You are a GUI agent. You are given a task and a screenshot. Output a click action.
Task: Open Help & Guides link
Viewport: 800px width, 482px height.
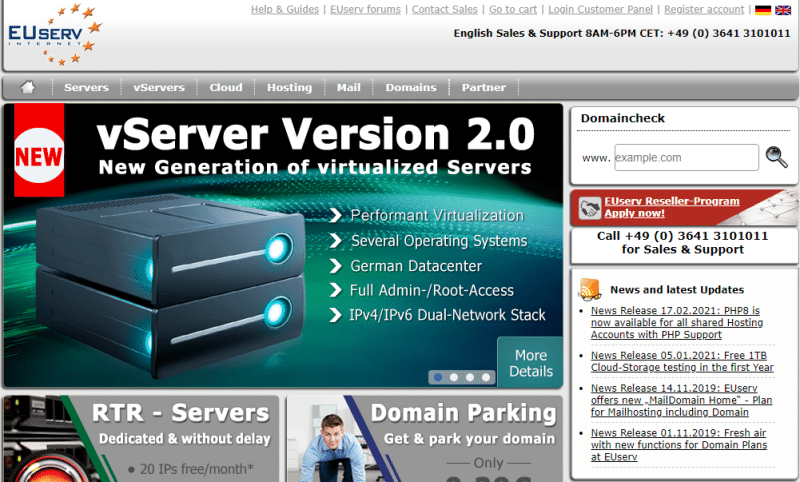coord(285,9)
